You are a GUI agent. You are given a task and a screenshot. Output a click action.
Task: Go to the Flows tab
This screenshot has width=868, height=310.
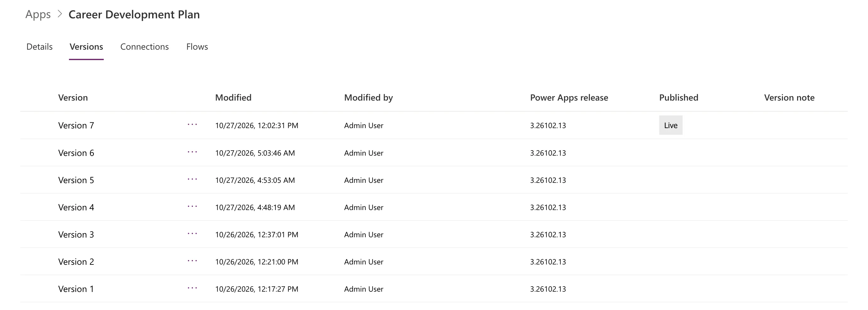pos(197,46)
